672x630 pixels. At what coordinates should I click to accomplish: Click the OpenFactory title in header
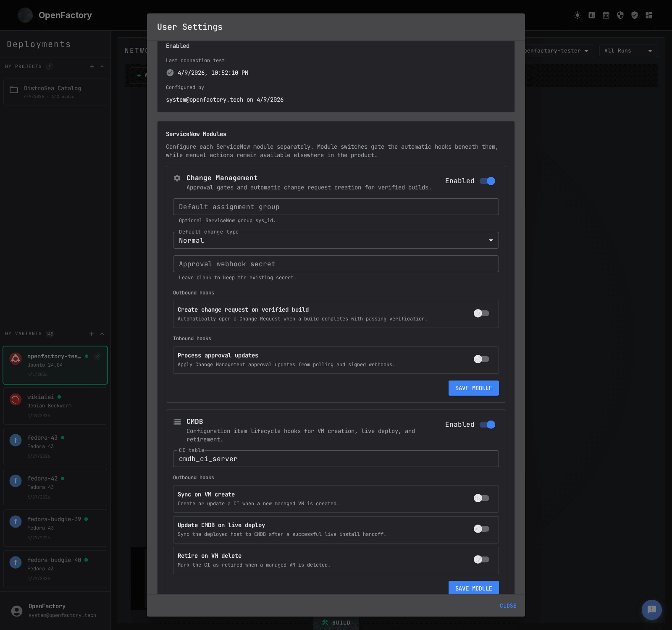tap(65, 15)
